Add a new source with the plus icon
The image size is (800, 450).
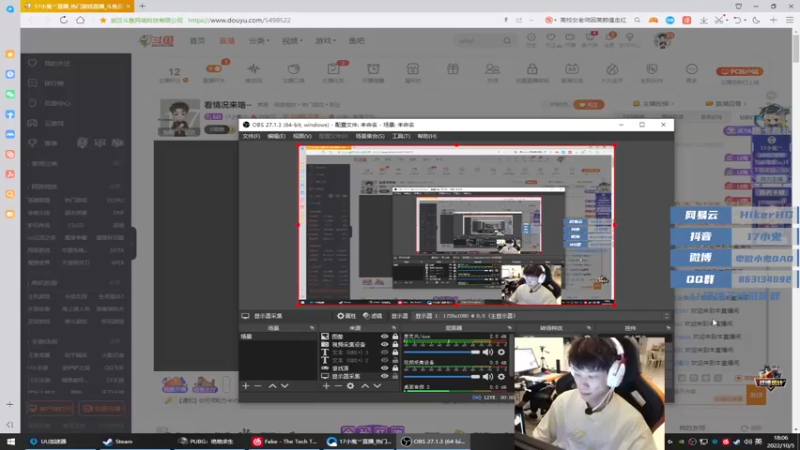pos(326,386)
